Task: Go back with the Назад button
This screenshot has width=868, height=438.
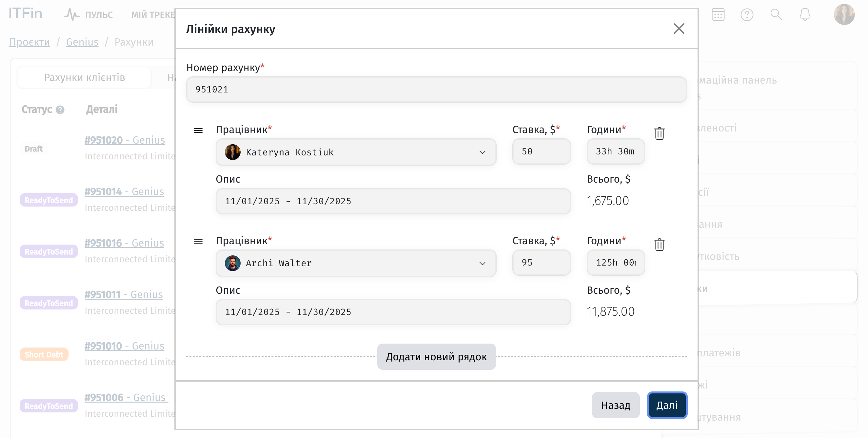Action: tap(615, 405)
